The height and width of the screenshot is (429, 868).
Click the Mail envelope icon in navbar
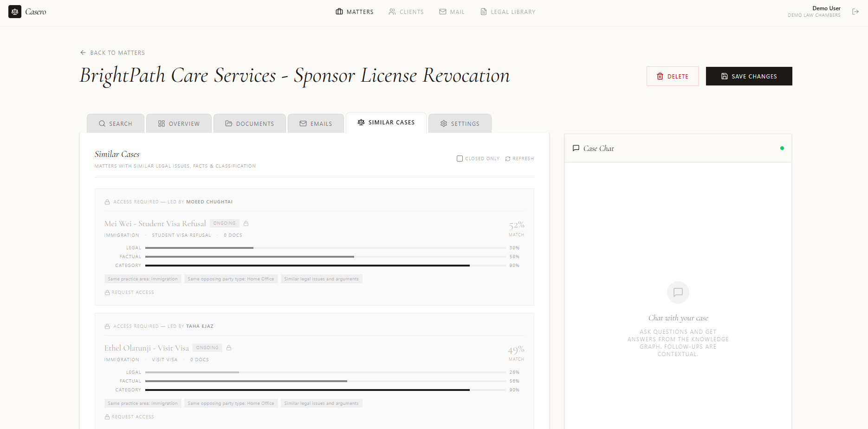click(443, 12)
